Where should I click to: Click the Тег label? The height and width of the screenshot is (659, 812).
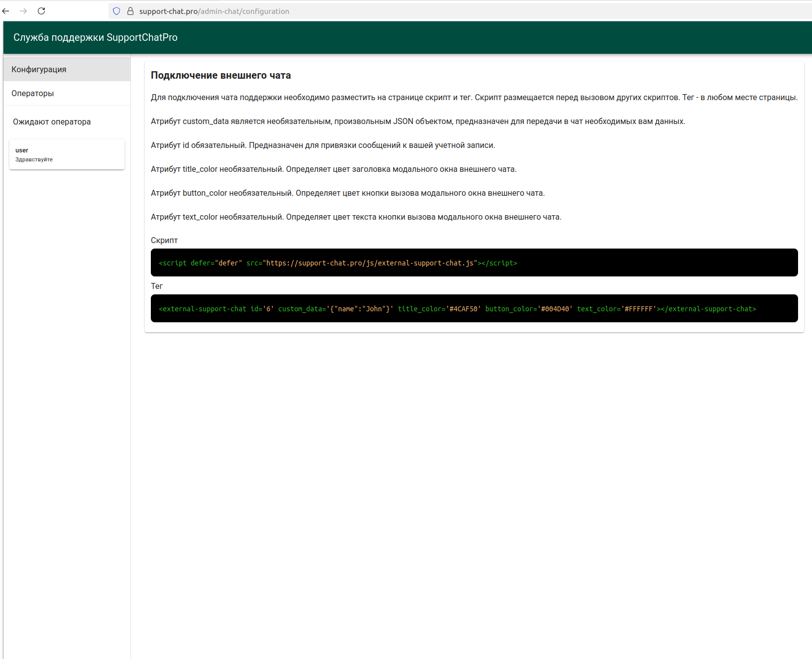tap(157, 286)
